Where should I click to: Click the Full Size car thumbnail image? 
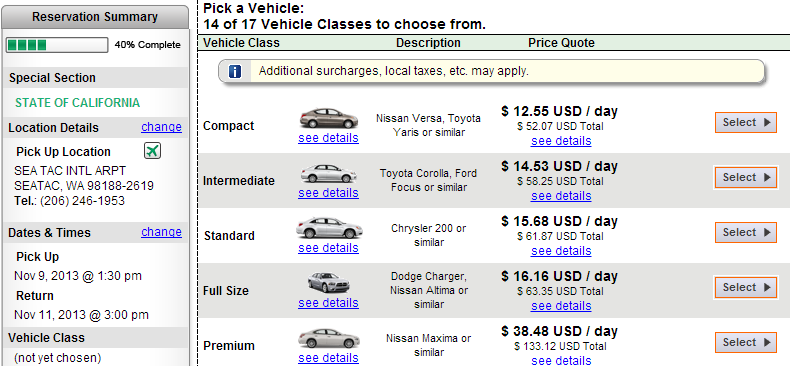(x=328, y=283)
